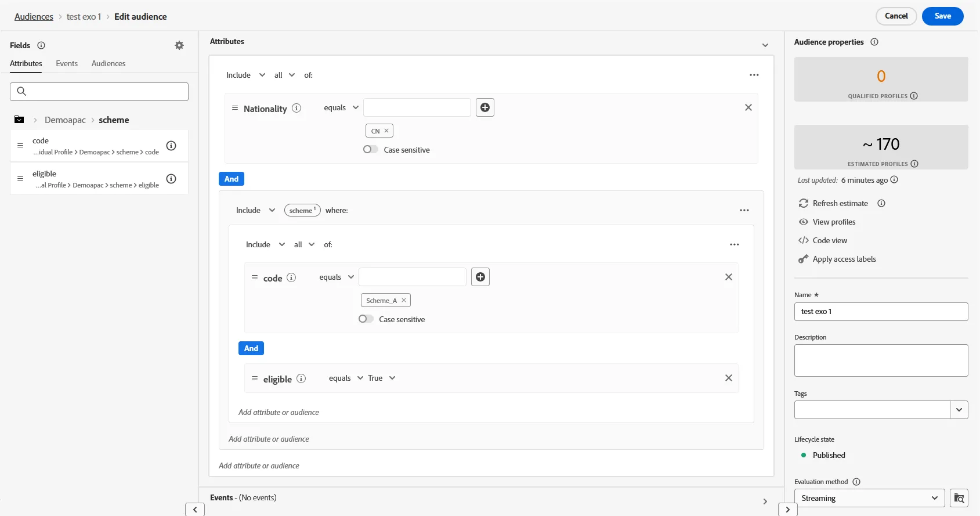Remove the Scheme_A value tag

404,300
